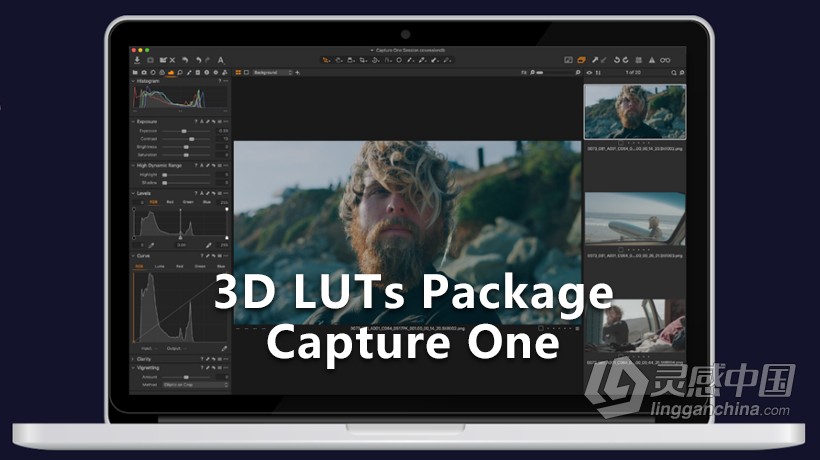Screen dimensions: 820x460
Task: Pick Levels highlight point eyedropper
Action: click(208, 245)
